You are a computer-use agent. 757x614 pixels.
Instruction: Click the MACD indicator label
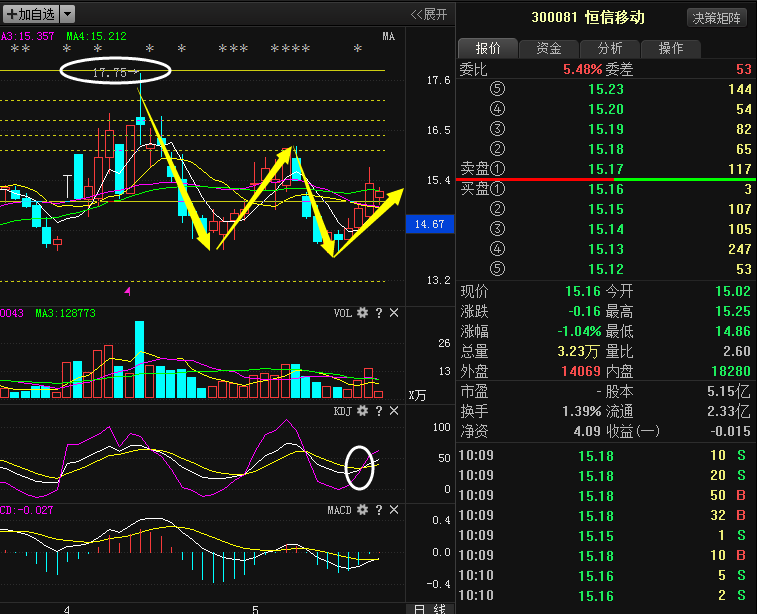[339, 510]
